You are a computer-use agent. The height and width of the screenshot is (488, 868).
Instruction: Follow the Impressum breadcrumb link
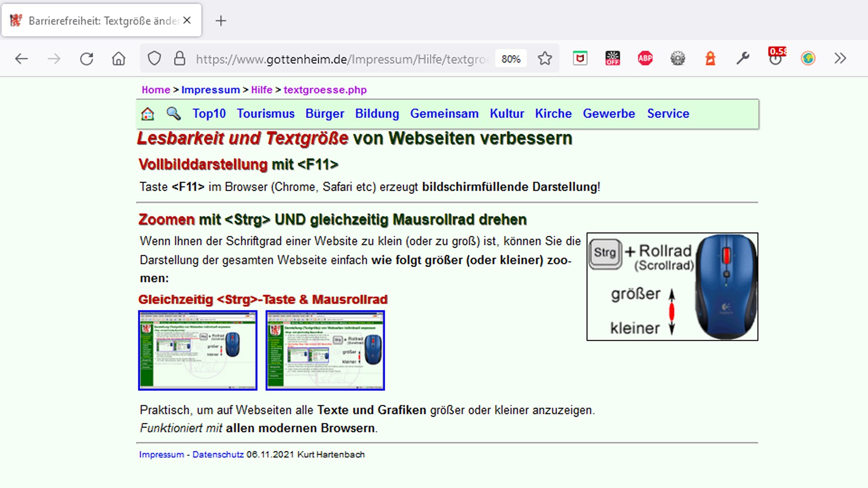click(210, 90)
